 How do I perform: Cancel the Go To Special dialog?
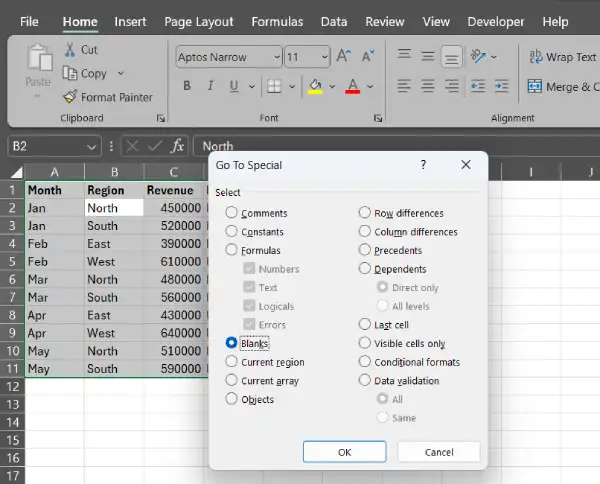pyautogui.click(x=439, y=452)
